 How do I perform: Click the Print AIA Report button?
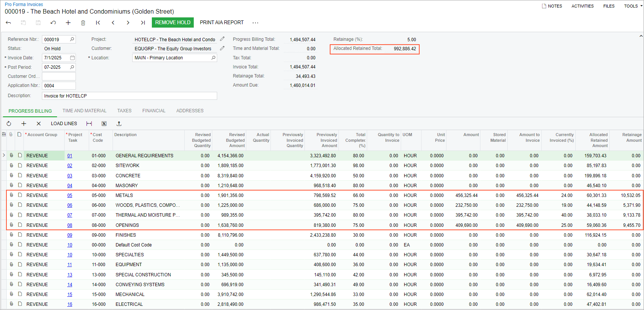coord(222,23)
